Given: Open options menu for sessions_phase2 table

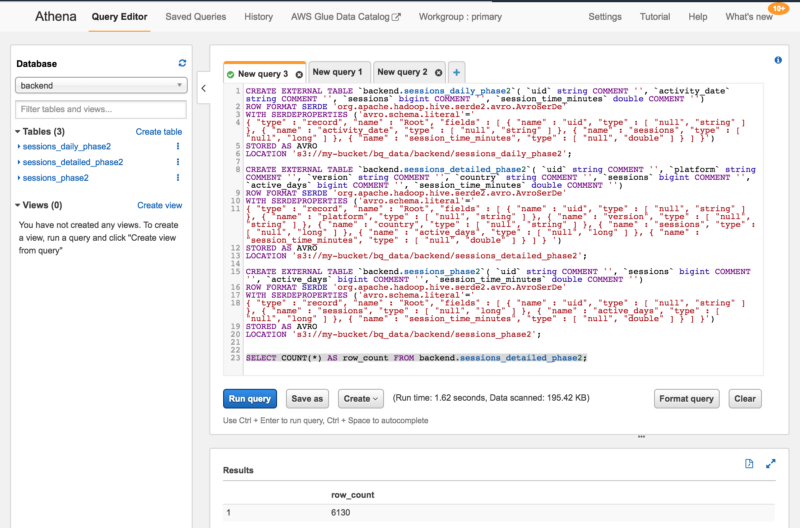Looking at the screenshot, I should click(178, 178).
